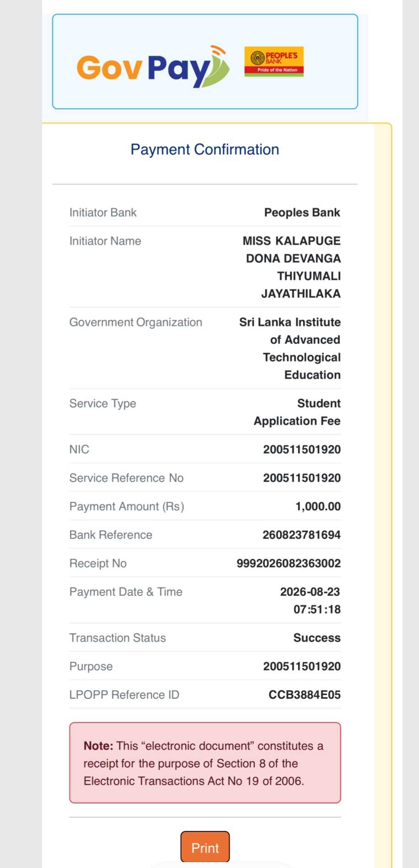Viewport: 419px width, 868px height.
Task: Select the Payment Confirmation heading
Action: 205,150
